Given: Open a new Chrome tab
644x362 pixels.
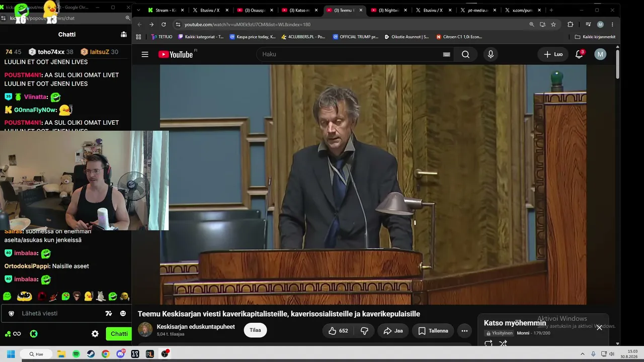Looking at the screenshot, I should 551,10.
